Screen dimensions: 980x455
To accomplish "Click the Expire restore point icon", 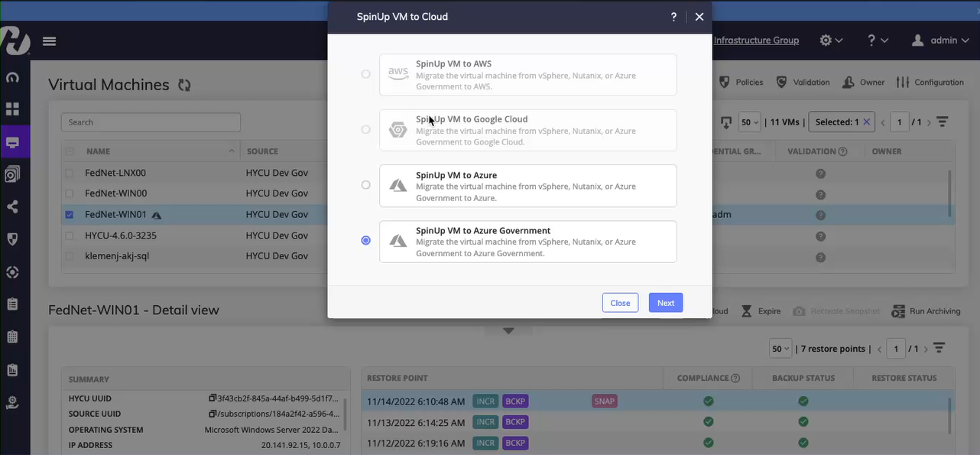I will click(746, 311).
